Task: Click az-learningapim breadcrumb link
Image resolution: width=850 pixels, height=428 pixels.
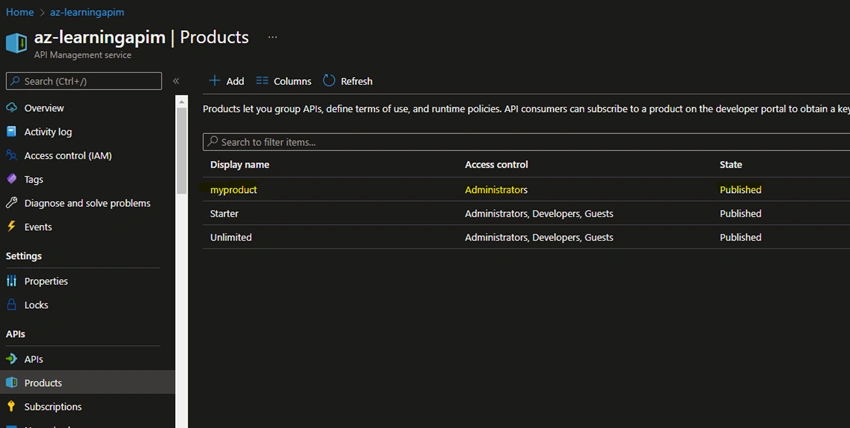Action: click(x=87, y=12)
